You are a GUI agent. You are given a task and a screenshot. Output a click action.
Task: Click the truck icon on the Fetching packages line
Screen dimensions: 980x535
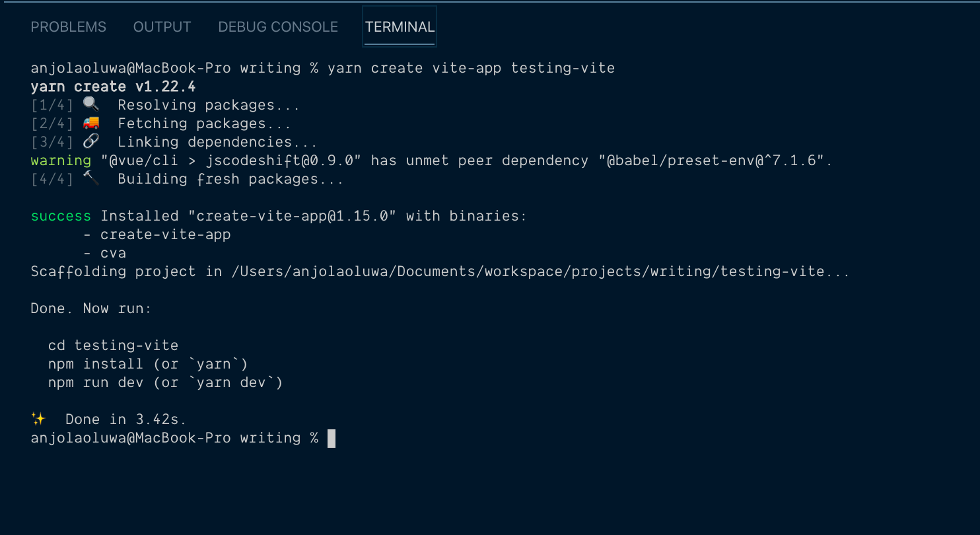(x=90, y=122)
